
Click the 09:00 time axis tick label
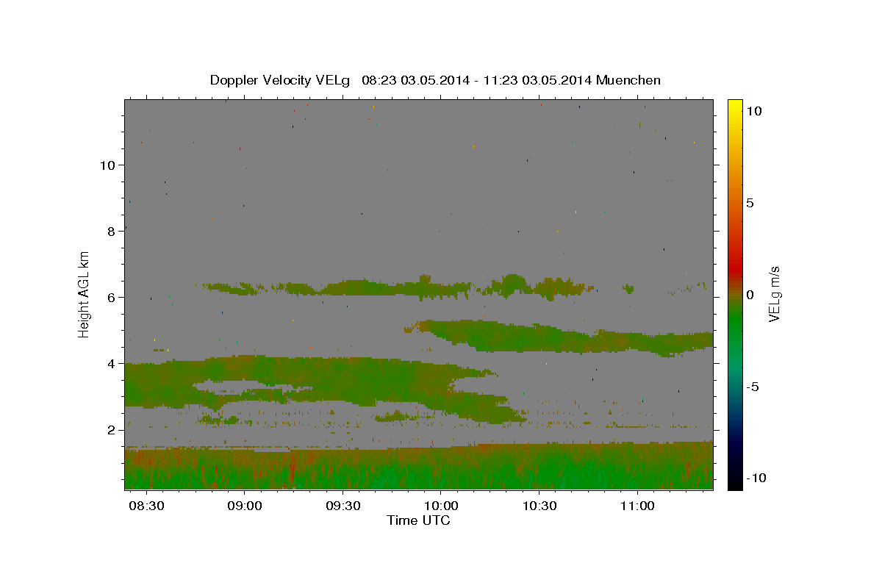[244, 506]
